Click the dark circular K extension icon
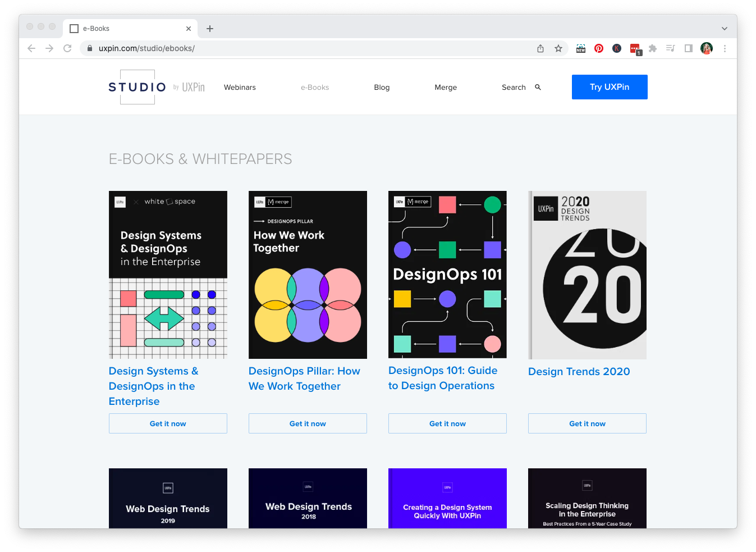Image resolution: width=756 pixels, height=552 pixels. tap(617, 48)
